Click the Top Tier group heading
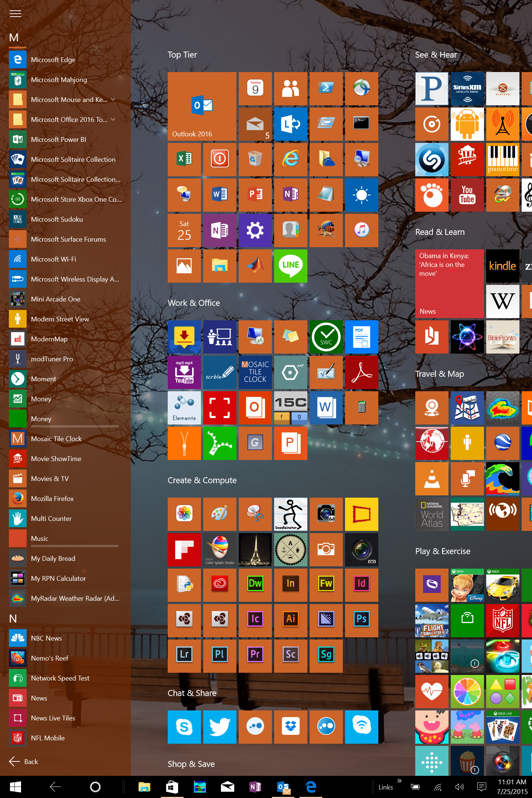This screenshot has height=798, width=532. point(183,55)
